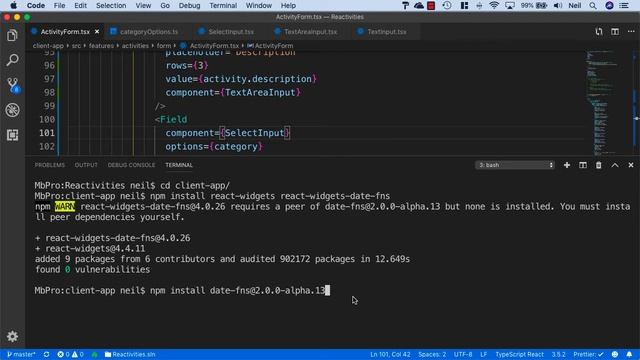Open the volume control in menu bar

click(x=558, y=5)
